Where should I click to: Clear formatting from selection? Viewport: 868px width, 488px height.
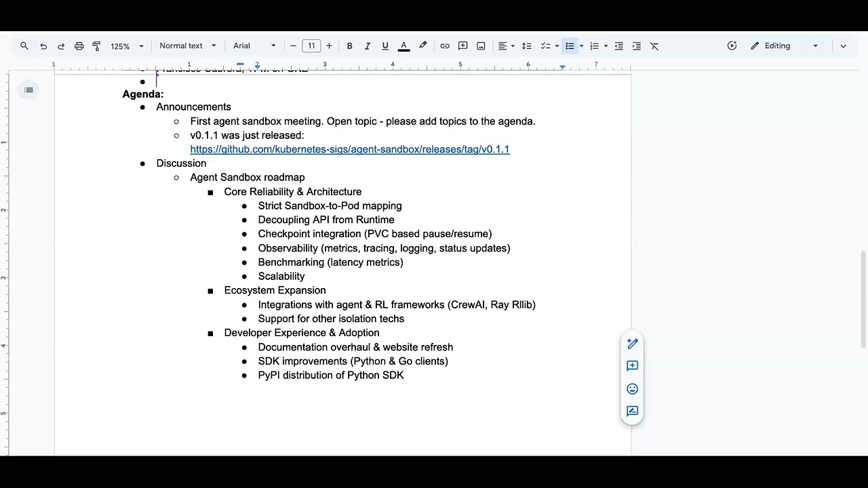[654, 46]
